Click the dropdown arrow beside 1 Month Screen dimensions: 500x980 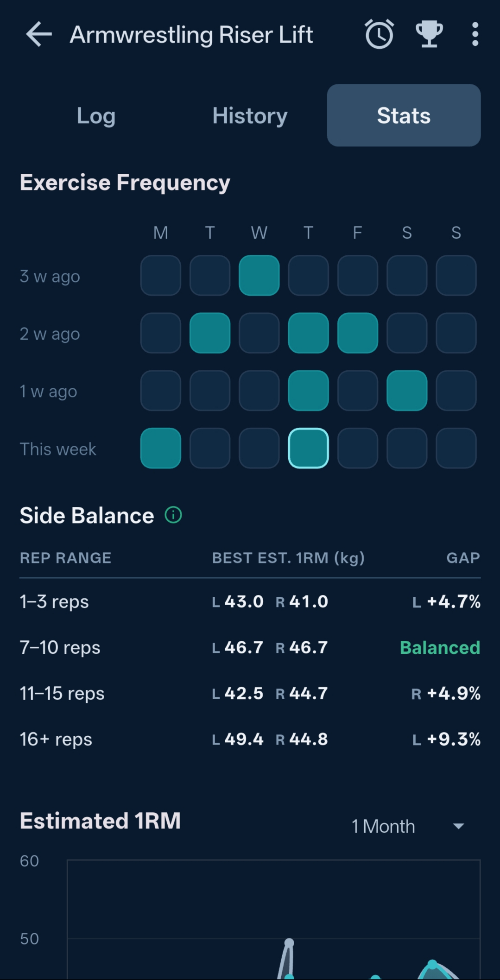click(458, 826)
